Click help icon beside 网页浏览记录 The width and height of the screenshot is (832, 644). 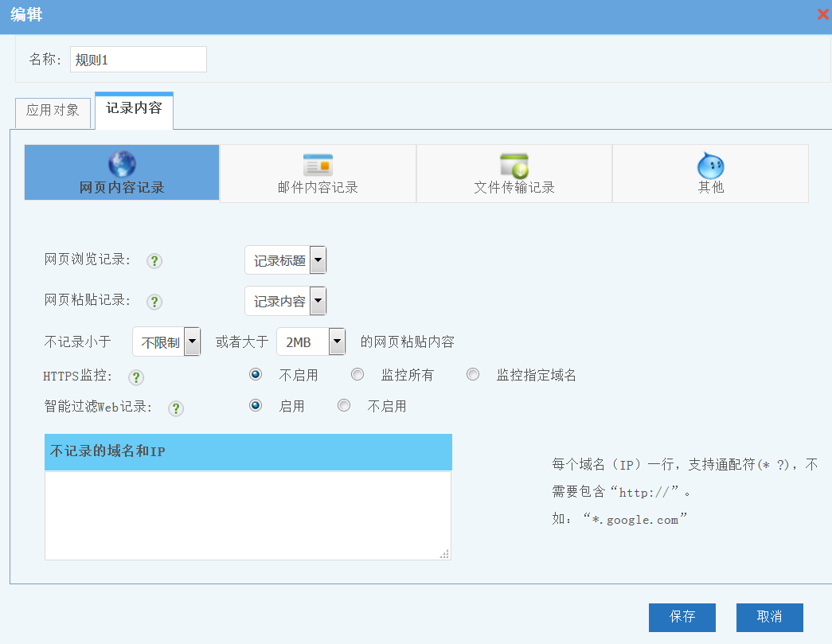155,261
